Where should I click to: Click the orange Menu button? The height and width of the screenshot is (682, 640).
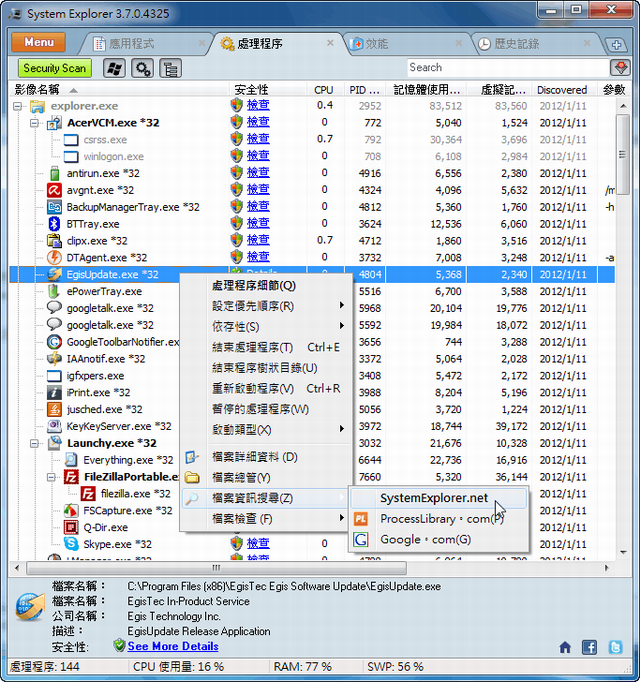(39, 43)
